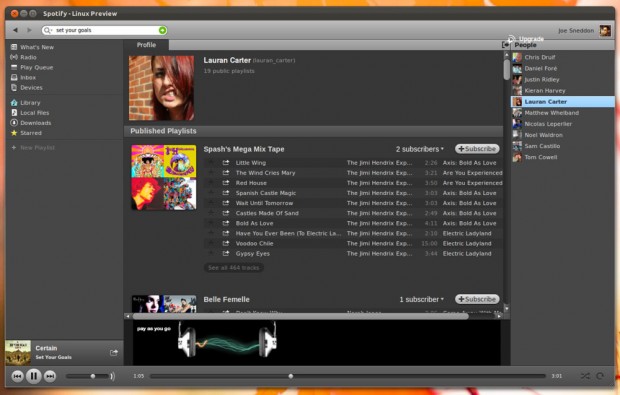The width and height of the screenshot is (620, 395).
Task: Star The Wind Cries Mary track
Action: click(x=211, y=173)
